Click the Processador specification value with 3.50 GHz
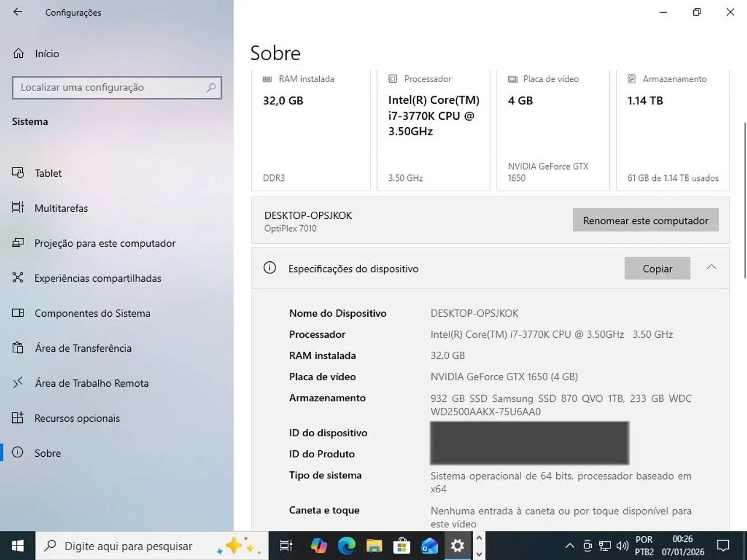Screen dimensions: 747x560 (551, 334)
